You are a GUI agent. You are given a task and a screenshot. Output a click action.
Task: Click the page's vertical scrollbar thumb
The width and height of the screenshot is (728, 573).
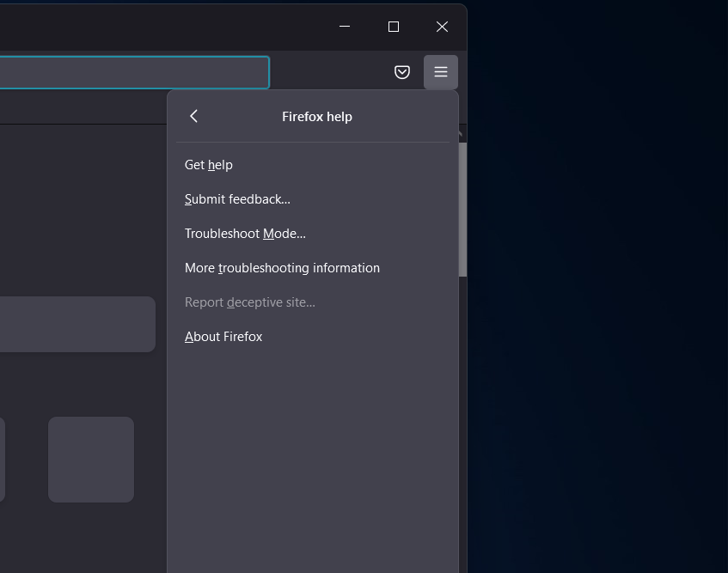462,210
